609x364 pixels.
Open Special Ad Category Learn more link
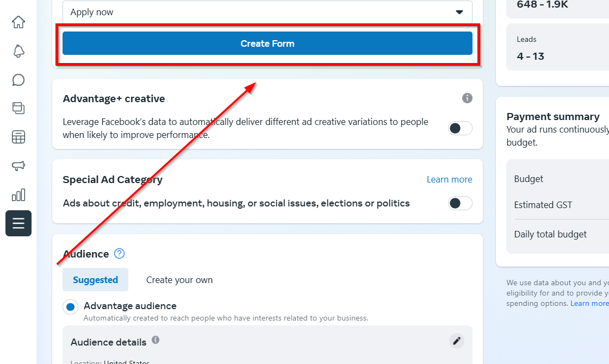[x=449, y=179]
